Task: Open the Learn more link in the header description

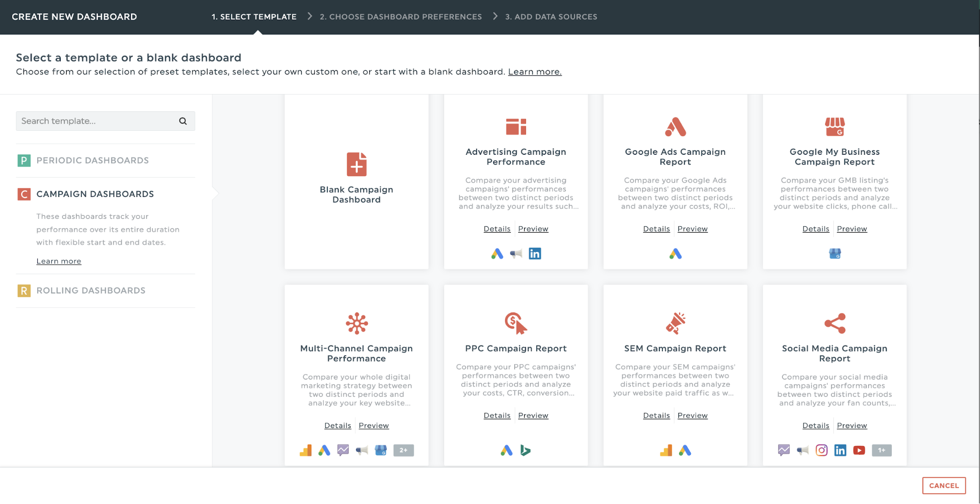Action: tap(535, 72)
